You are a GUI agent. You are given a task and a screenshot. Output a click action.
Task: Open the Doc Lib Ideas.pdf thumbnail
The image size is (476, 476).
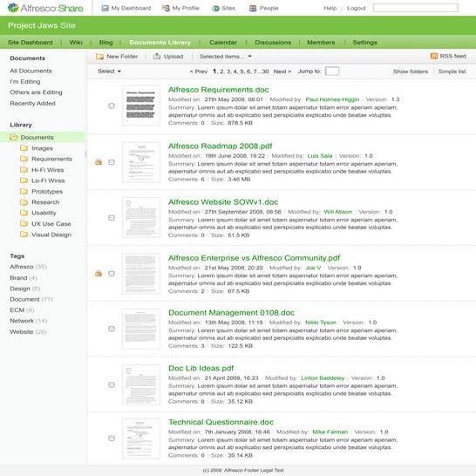(x=141, y=384)
